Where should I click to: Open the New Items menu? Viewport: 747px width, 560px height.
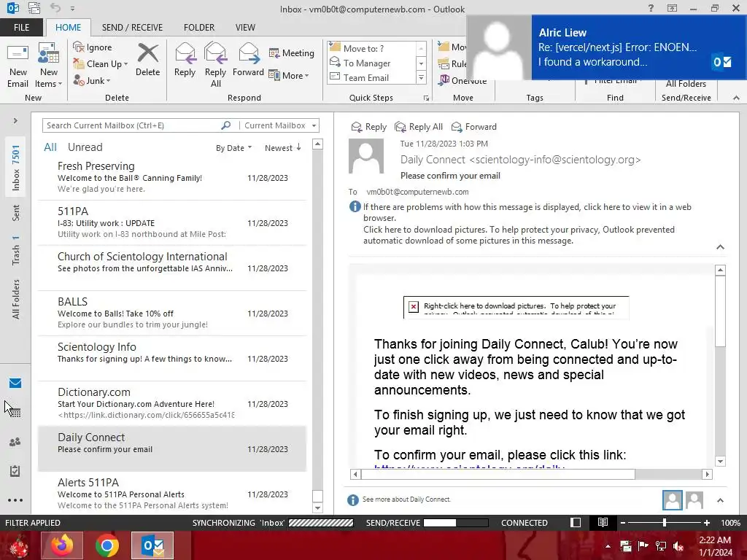49,66
